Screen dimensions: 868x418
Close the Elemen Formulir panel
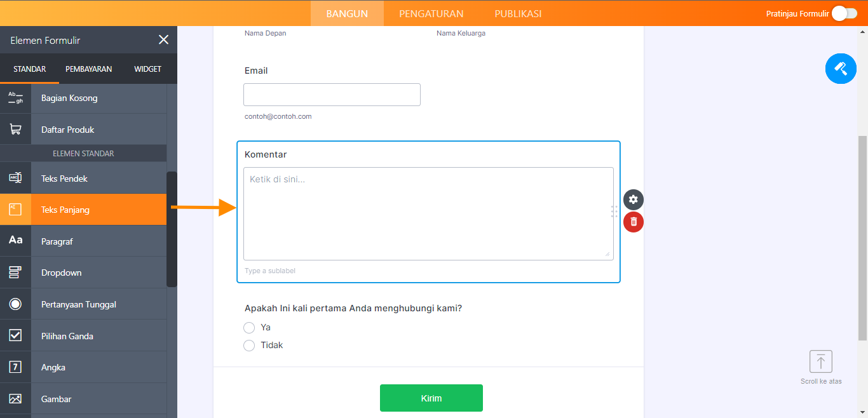(163, 40)
